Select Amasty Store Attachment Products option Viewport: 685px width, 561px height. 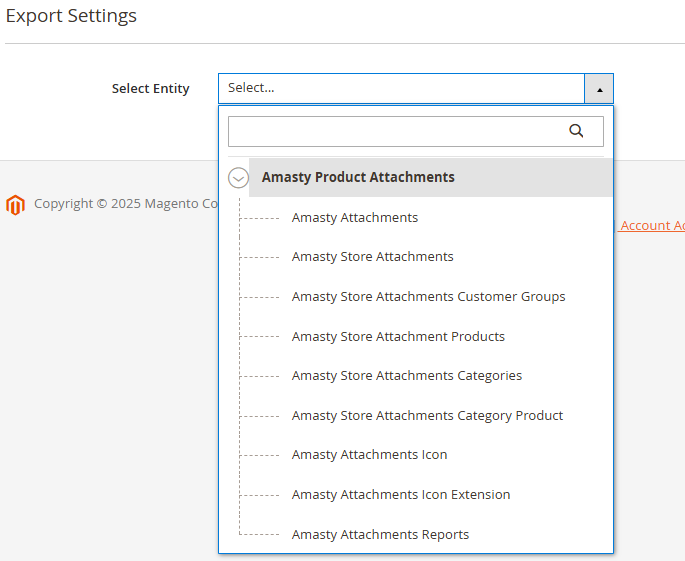pos(398,336)
